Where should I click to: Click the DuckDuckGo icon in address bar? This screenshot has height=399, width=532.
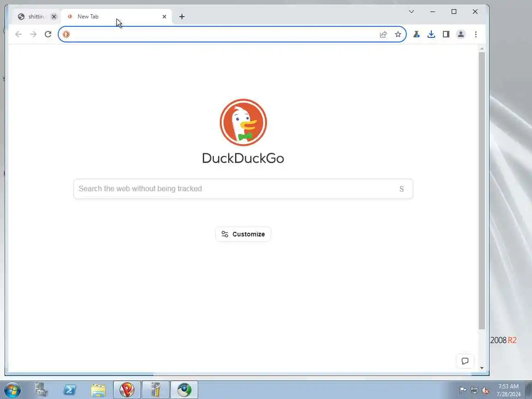coord(66,34)
